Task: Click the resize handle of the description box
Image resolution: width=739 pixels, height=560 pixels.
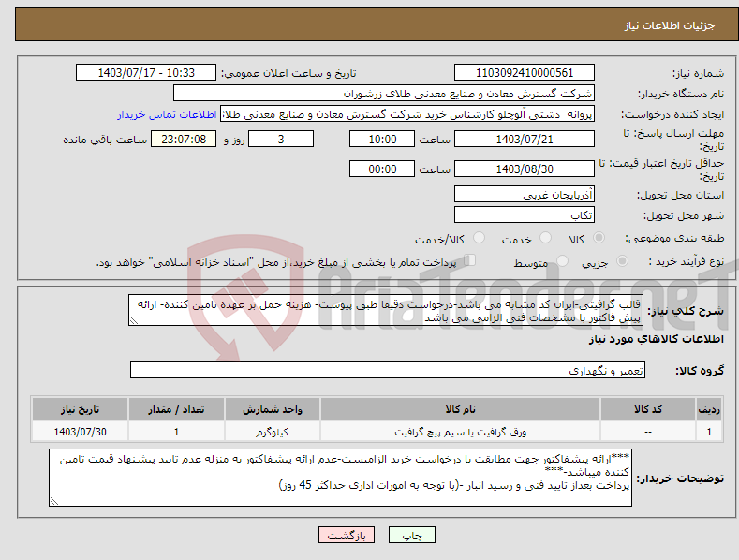Action: (134, 320)
